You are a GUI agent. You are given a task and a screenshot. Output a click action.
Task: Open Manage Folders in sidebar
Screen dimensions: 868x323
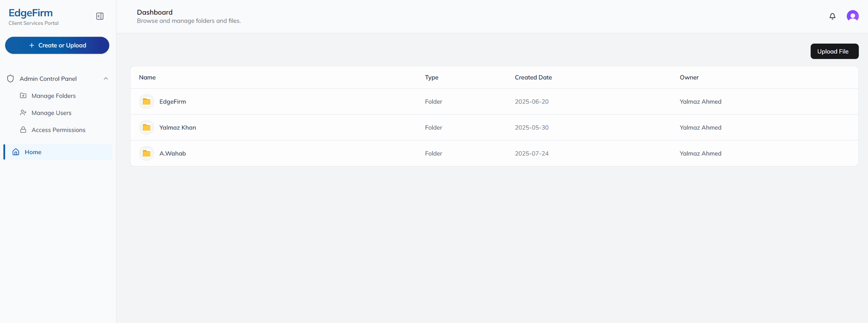tap(54, 96)
